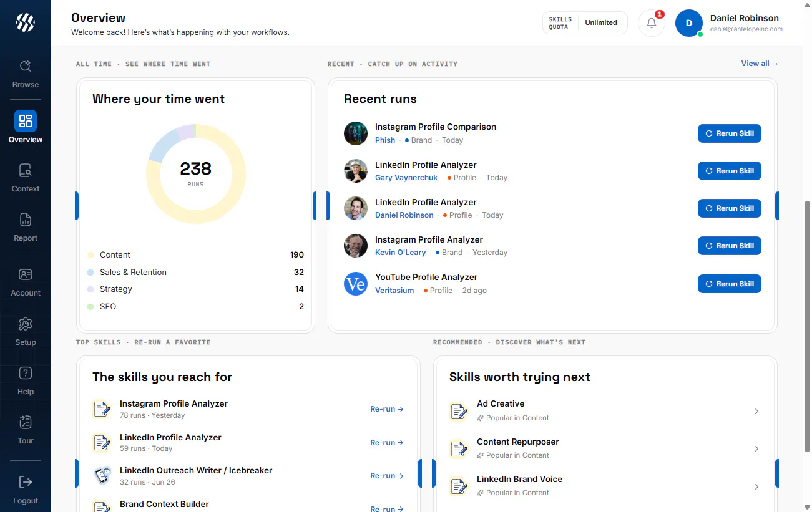The image size is (812, 512).
Task: Click the Veritasium avatar thumbnail
Action: 356,284
